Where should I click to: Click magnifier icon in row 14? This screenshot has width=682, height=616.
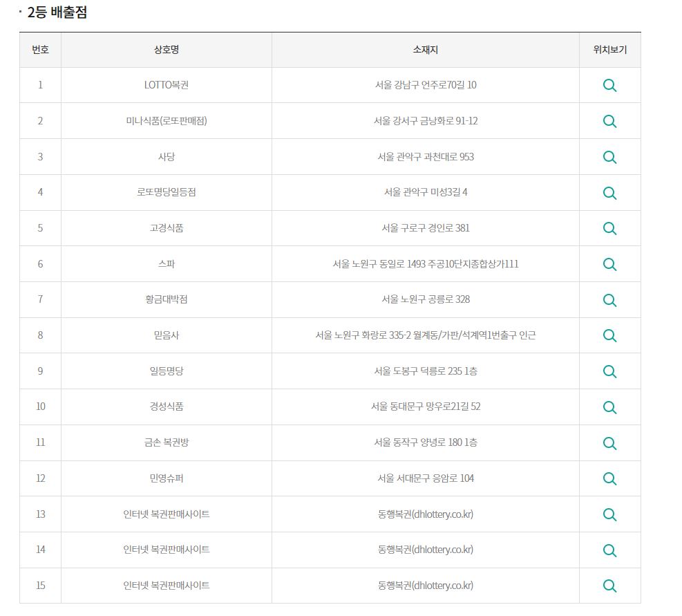[x=609, y=550]
